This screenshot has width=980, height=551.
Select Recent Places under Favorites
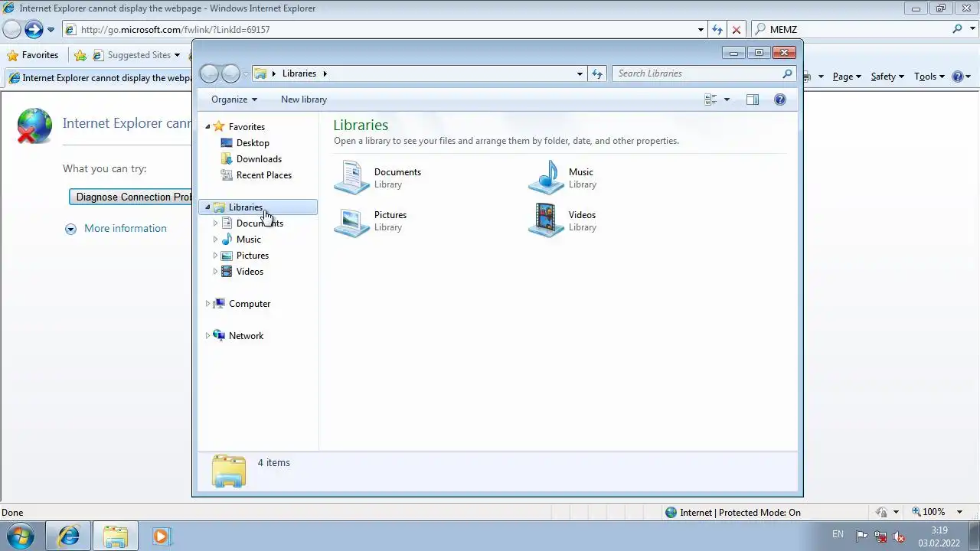click(263, 175)
